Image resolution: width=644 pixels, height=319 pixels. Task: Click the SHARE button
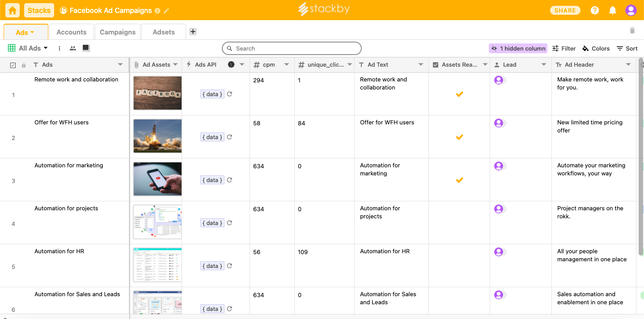pyautogui.click(x=565, y=10)
